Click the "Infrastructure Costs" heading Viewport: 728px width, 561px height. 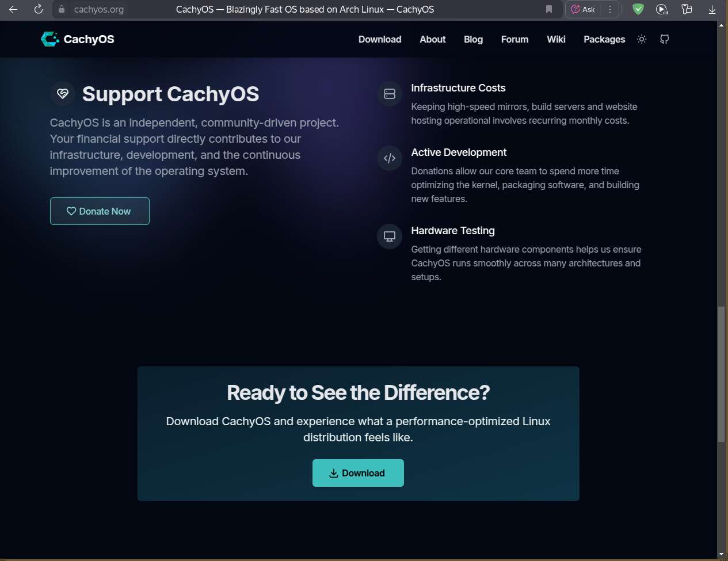pos(458,88)
